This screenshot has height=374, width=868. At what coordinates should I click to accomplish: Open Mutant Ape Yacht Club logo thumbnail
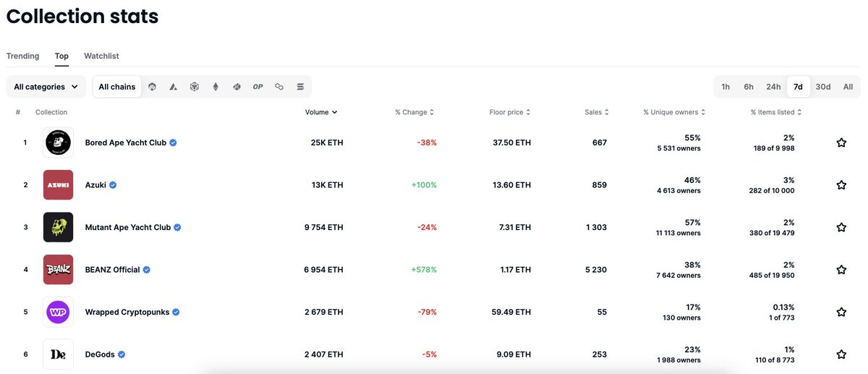58,227
